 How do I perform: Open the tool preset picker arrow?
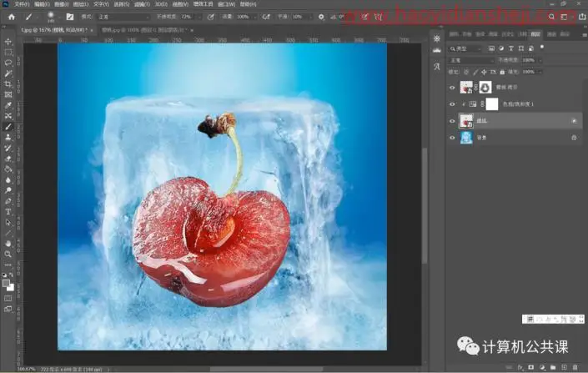[38, 18]
